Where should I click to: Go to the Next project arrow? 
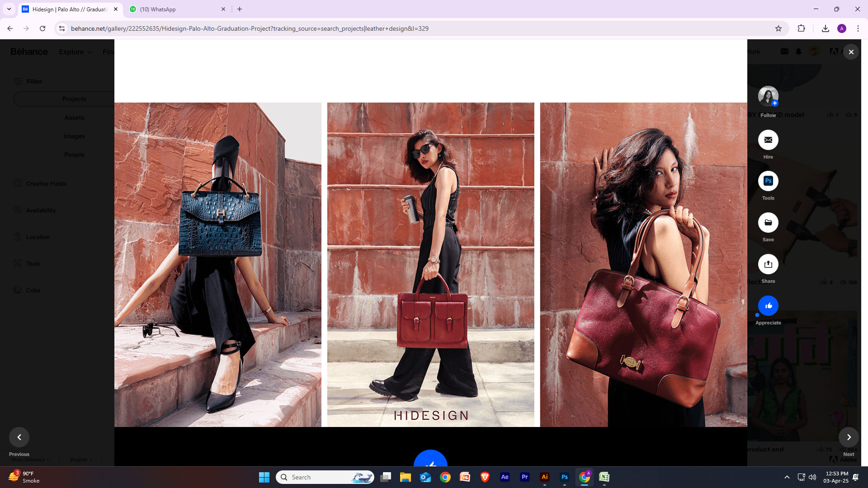click(849, 437)
